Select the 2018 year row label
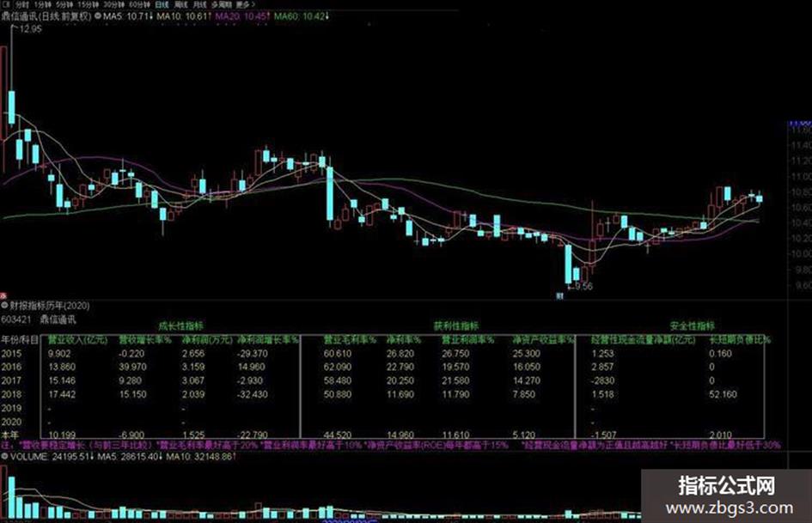The image size is (812, 523). click(11, 394)
